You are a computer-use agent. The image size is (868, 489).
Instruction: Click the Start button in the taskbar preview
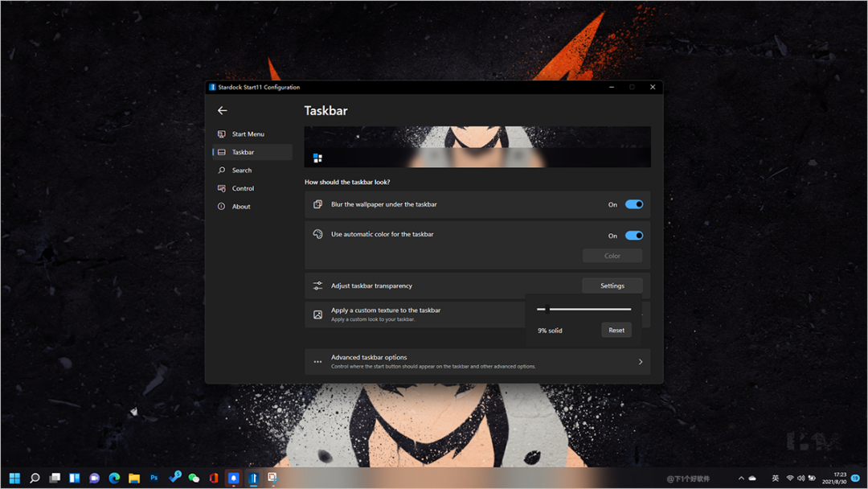(317, 158)
